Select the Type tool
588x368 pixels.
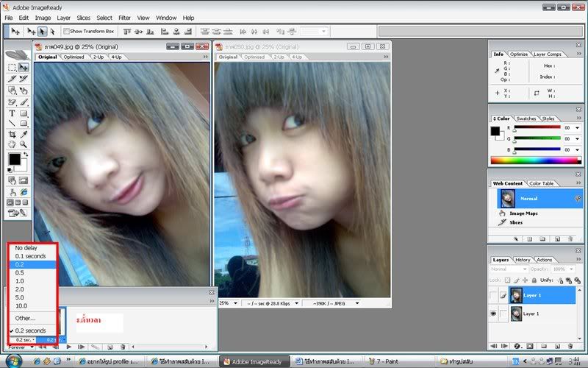(x=12, y=113)
